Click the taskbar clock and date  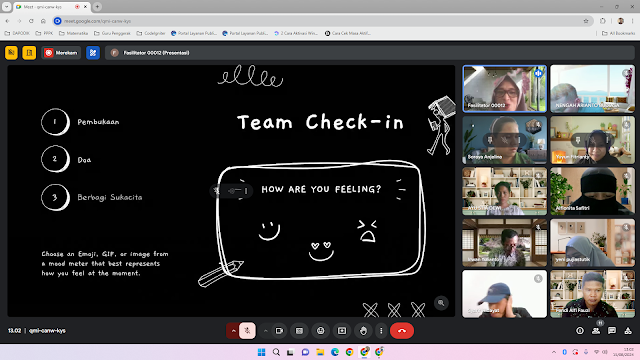(x=623, y=352)
